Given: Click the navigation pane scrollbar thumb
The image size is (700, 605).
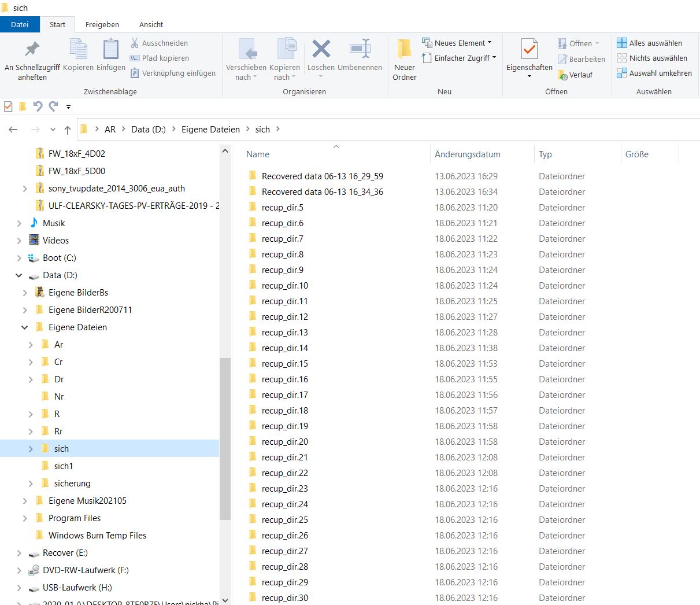Looking at the screenshot, I should (x=225, y=438).
